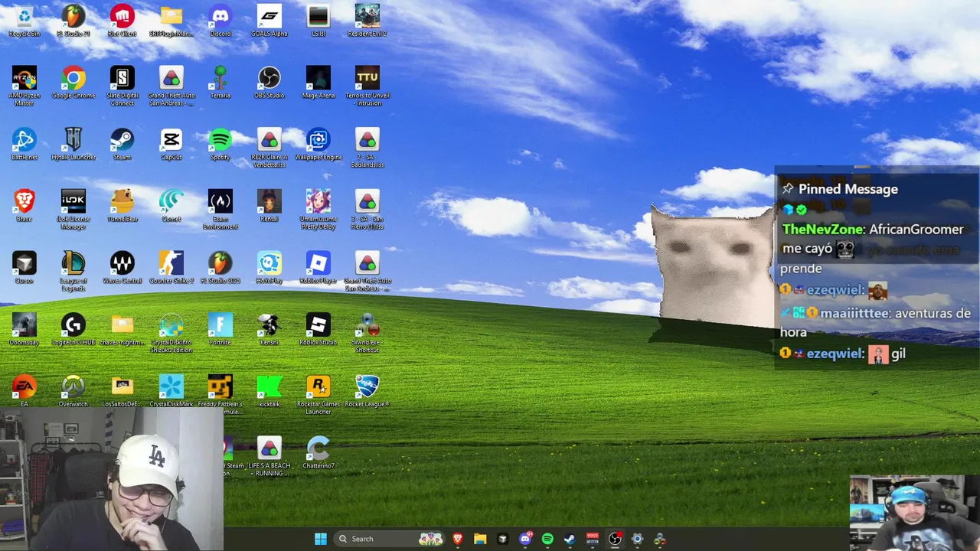Click the taskbar Search box

pyautogui.click(x=390, y=539)
